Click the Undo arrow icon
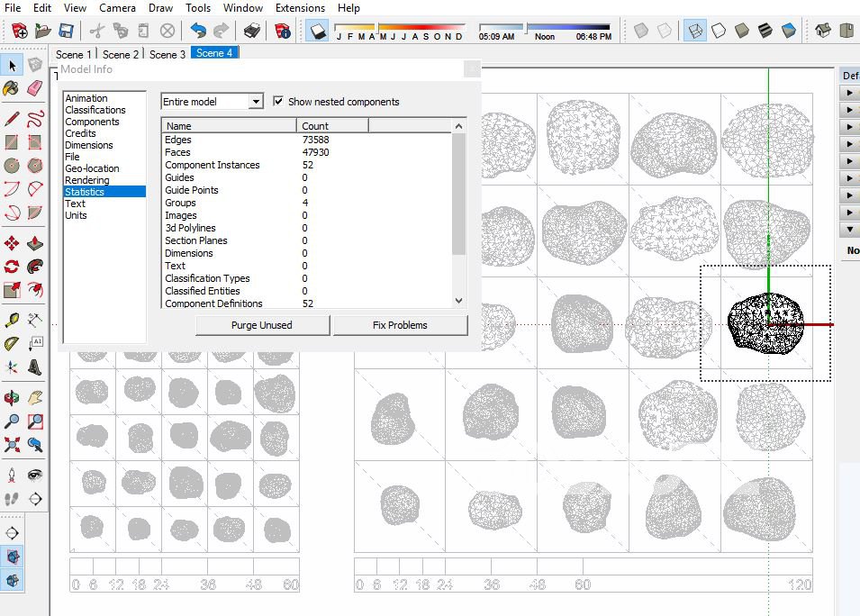Image resolution: width=860 pixels, height=616 pixels. pyautogui.click(x=198, y=32)
